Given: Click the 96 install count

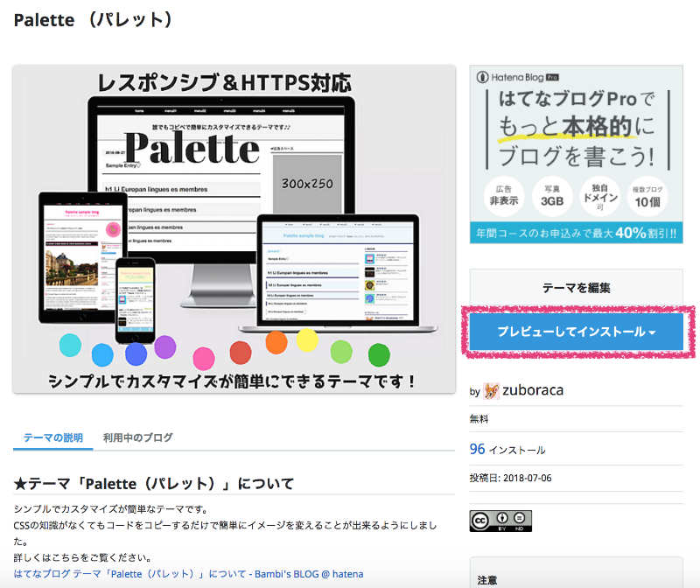Looking at the screenshot, I should tap(477, 449).
